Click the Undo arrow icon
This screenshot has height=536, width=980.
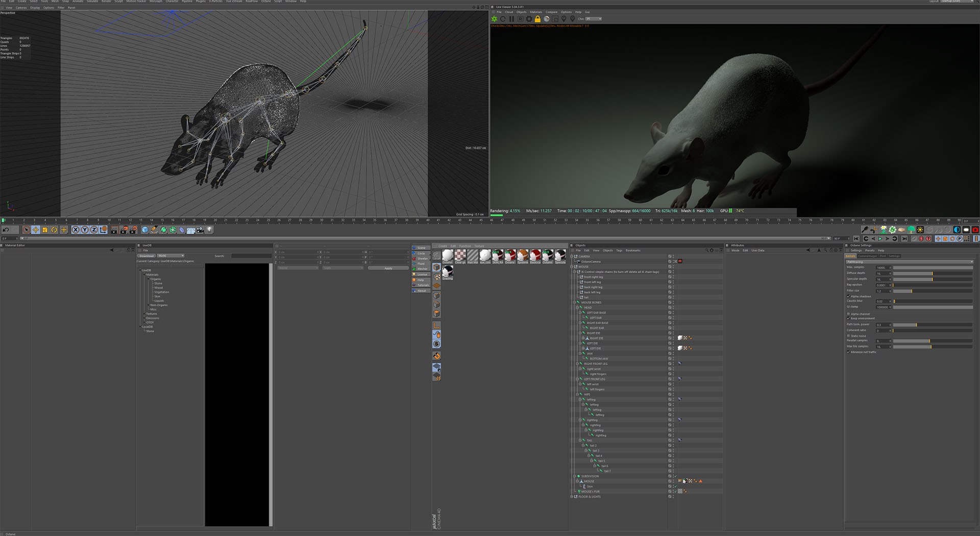[6, 230]
